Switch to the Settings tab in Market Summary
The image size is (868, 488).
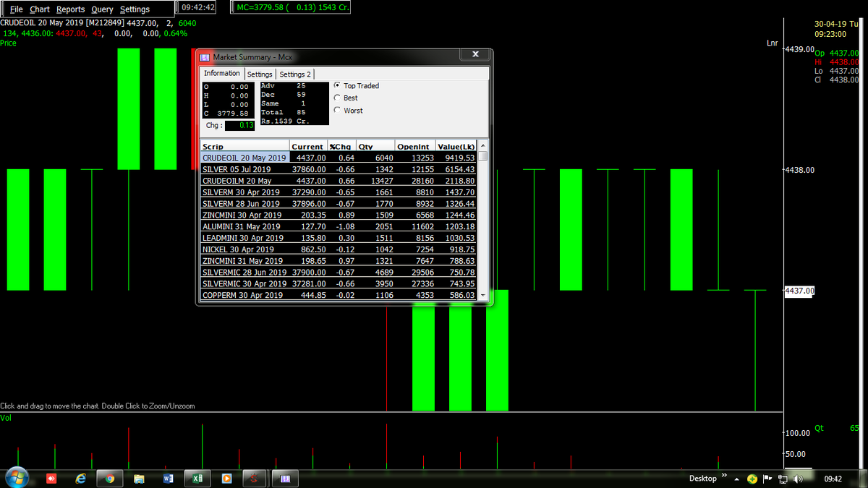(x=260, y=74)
